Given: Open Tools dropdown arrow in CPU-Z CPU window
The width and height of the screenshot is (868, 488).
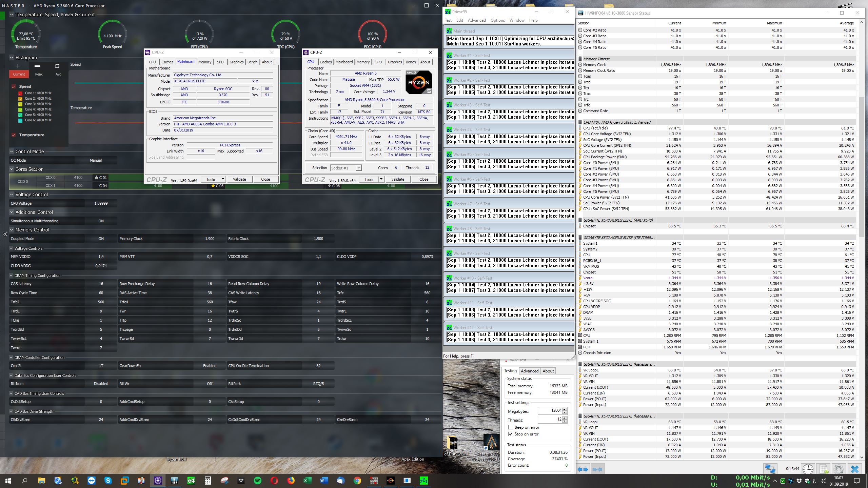Looking at the screenshot, I should (x=381, y=179).
